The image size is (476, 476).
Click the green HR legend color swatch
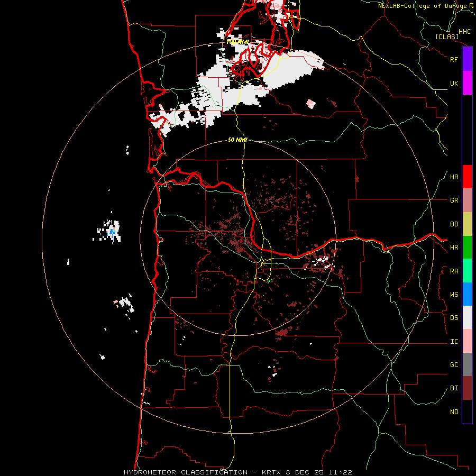[x=467, y=248]
